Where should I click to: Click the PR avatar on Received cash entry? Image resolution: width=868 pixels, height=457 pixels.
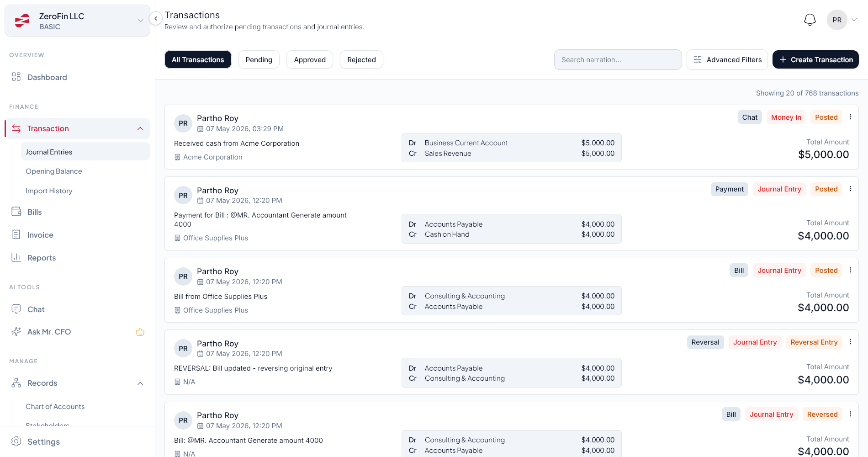(183, 123)
